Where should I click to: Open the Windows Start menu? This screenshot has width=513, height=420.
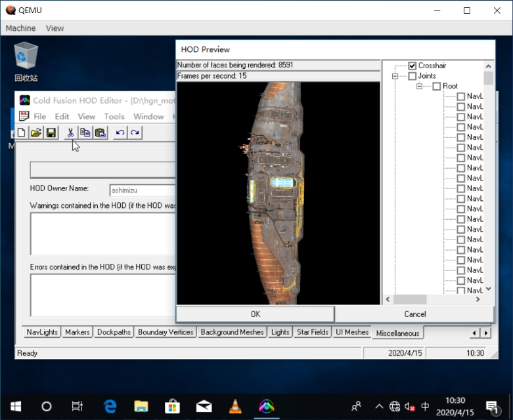[16, 406]
